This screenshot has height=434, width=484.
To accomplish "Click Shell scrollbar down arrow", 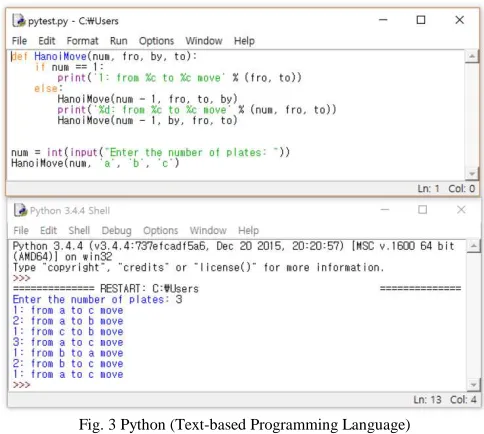I will (x=473, y=384).
